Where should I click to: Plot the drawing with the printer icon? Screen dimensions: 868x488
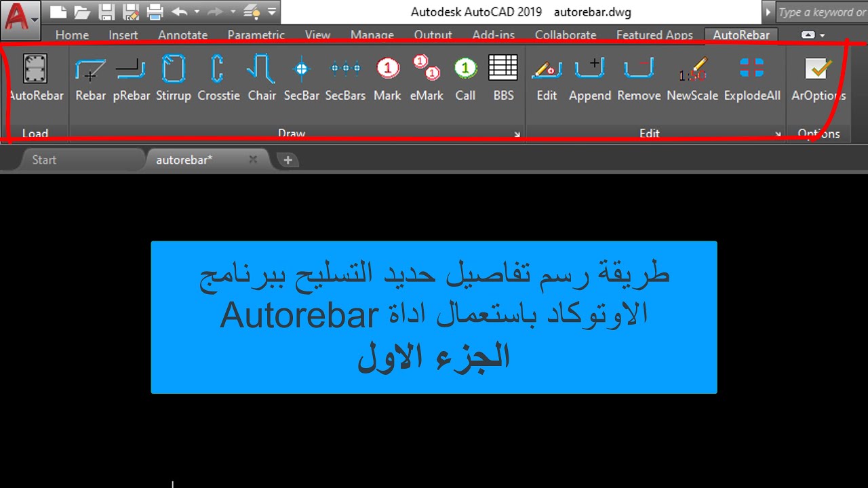155,12
